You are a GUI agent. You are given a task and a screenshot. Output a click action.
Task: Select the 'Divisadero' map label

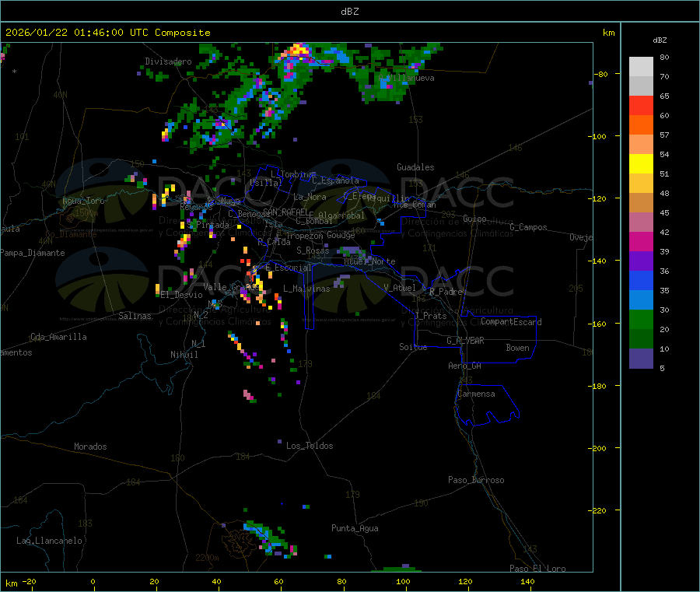[x=168, y=61]
